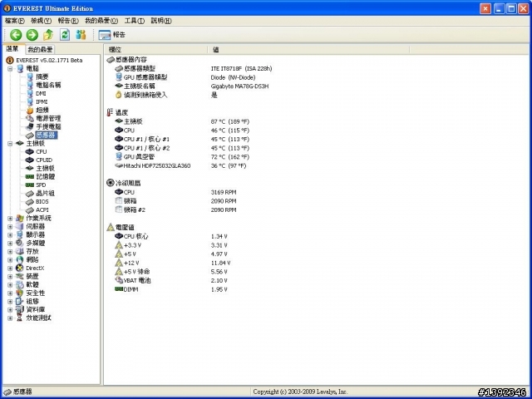
Task: Select the highlighted 感應器 tree item
Action: click(47, 135)
